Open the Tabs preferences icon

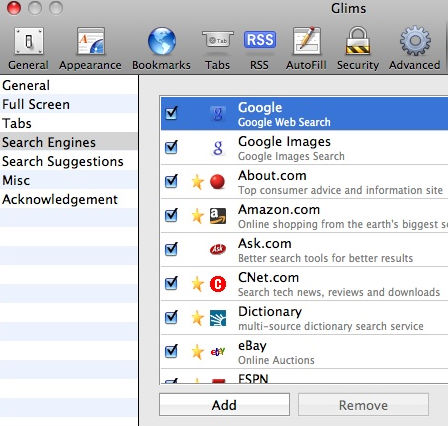pos(217,40)
